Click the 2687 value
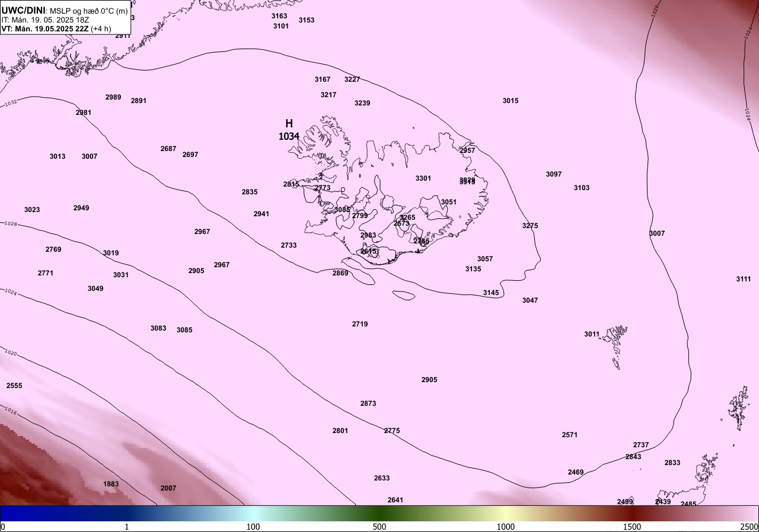Viewport: 759px width, 532px height. pyautogui.click(x=168, y=149)
